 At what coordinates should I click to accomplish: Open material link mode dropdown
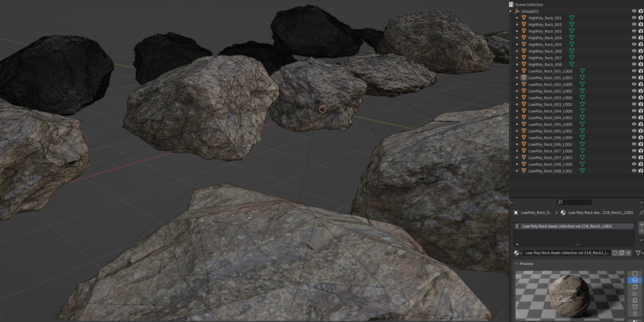640,253
